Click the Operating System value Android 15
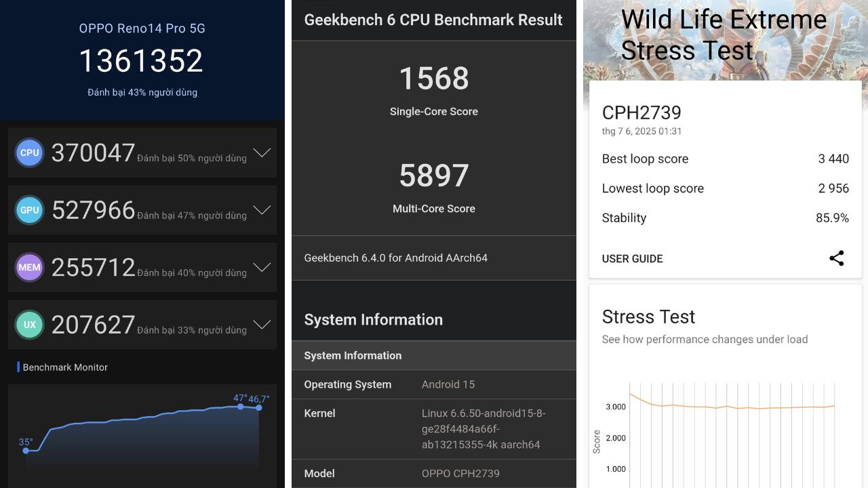 pyautogui.click(x=448, y=384)
